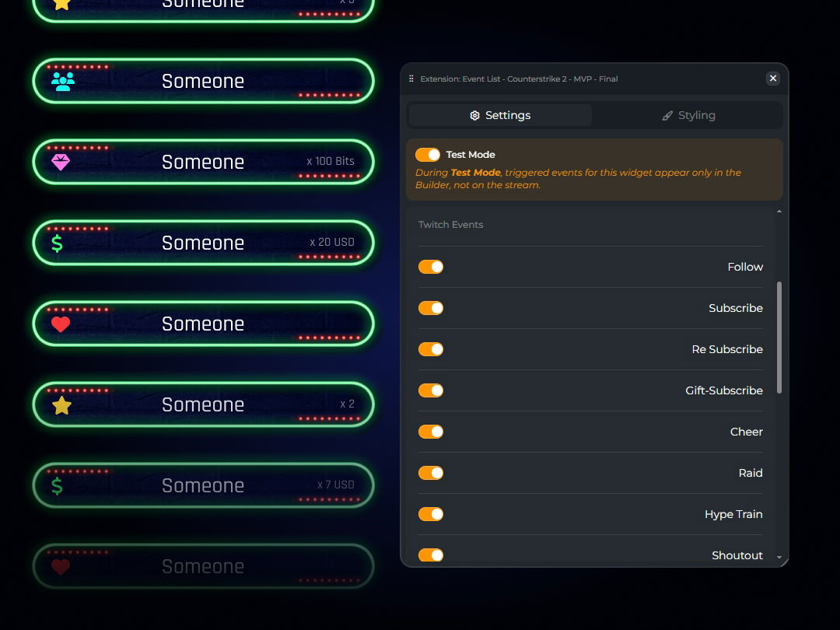
Task: Click the red heart icon on the event card
Action: coord(61,324)
